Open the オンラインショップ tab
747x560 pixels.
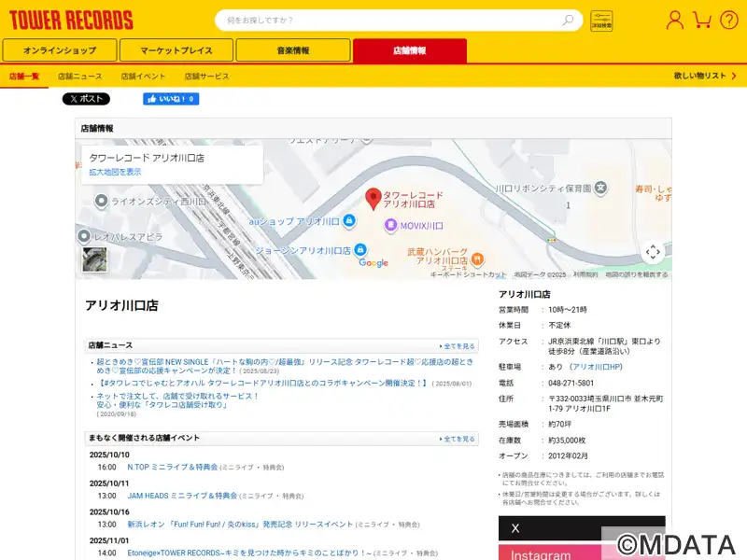tap(60, 50)
